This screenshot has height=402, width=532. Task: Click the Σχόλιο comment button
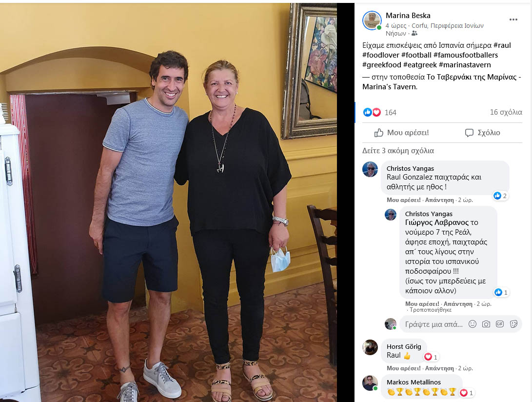pos(482,133)
